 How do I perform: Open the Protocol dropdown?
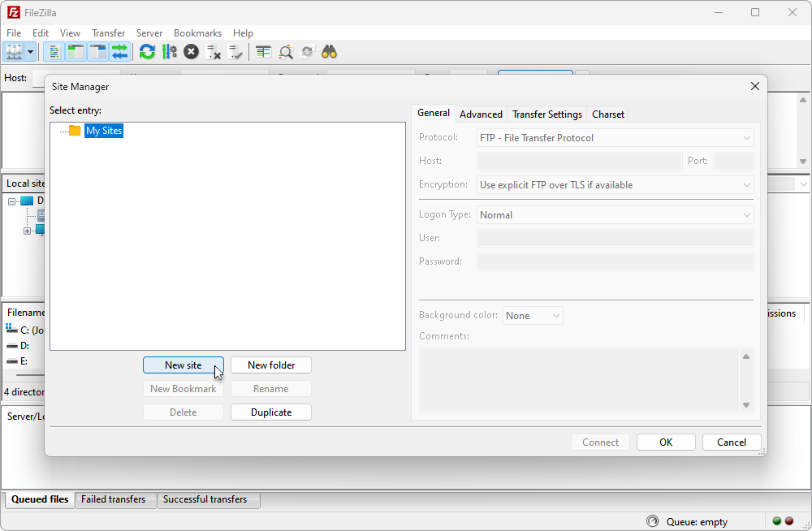[x=615, y=138]
